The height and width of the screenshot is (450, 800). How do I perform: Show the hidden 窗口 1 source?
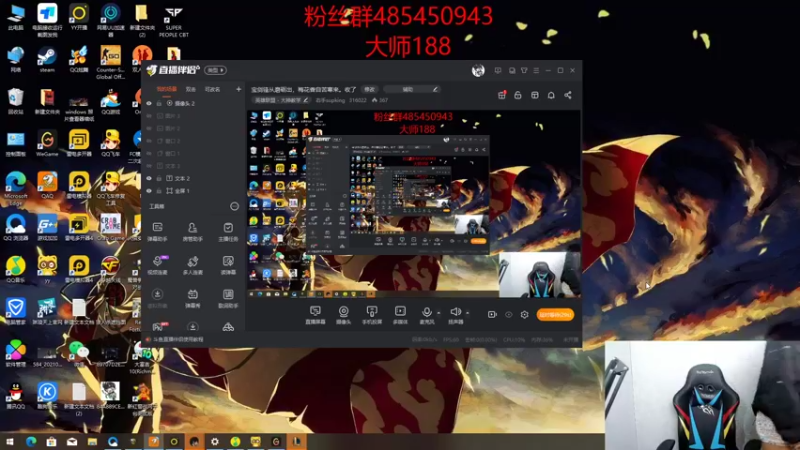click(149, 154)
